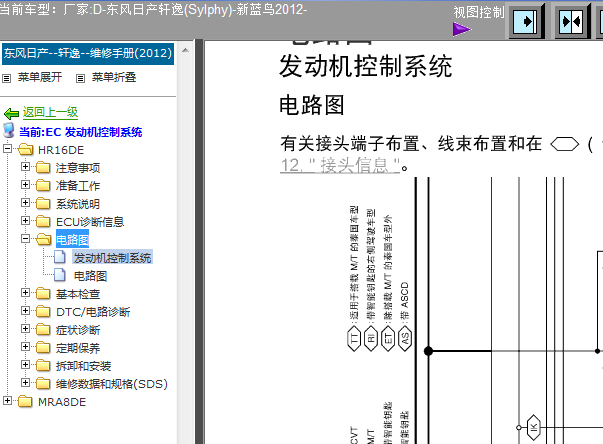The width and height of the screenshot is (603, 444).
Task: Select the MRA8DE tree item
Action: [62, 402]
